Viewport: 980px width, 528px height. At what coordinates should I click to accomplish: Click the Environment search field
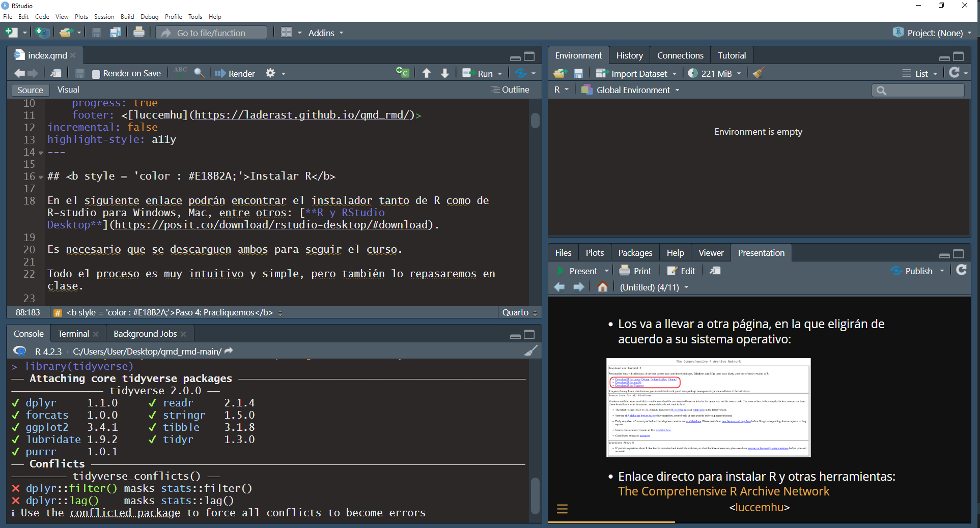pos(918,90)
